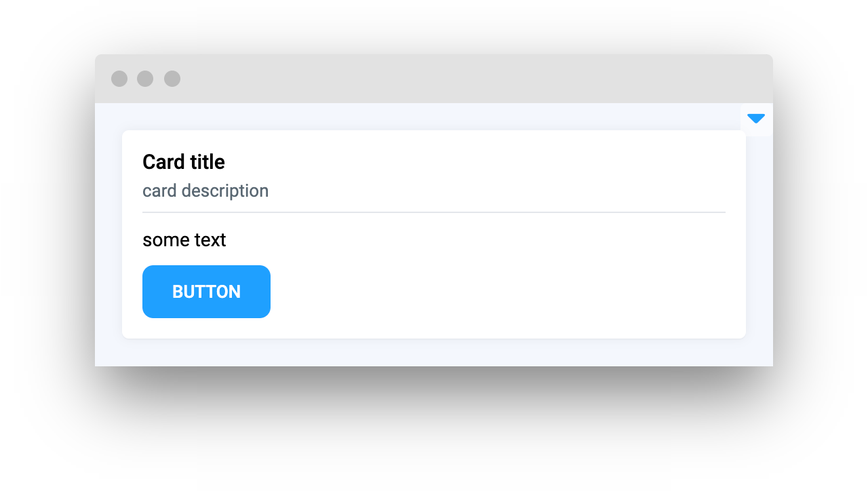Click the divider line under card description
Screen dimensions: 868x502
click(434, 212)
